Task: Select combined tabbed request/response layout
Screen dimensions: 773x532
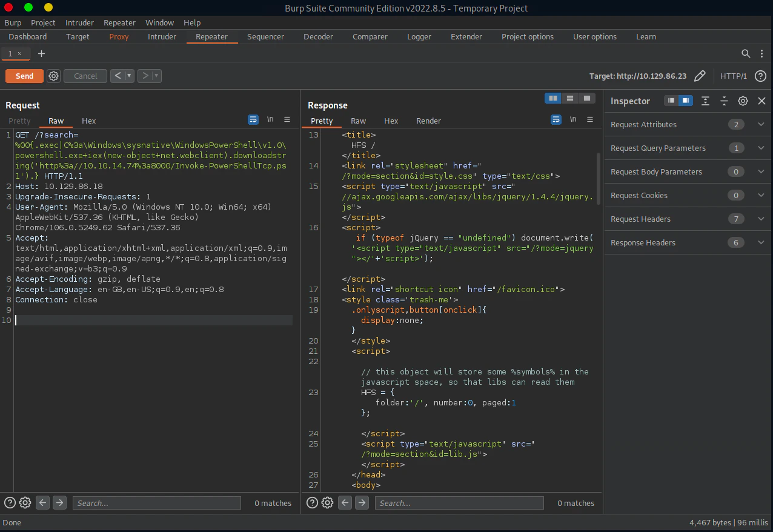Action: (586, 98)
